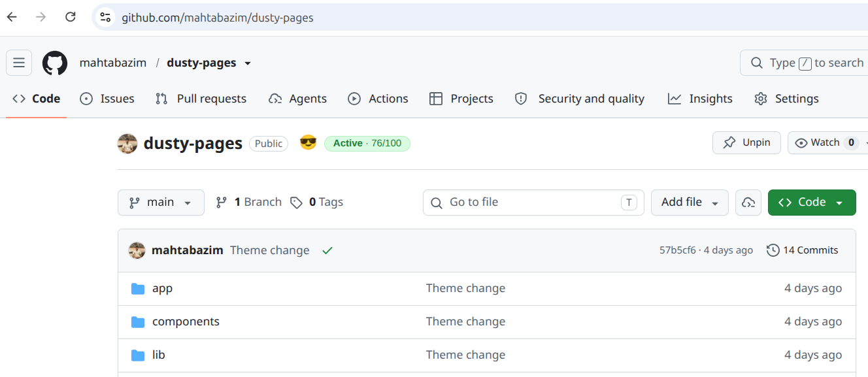Open the main branch selector dropdown
The height and width of the screenshot is (377, 868).
coord(161,203)
